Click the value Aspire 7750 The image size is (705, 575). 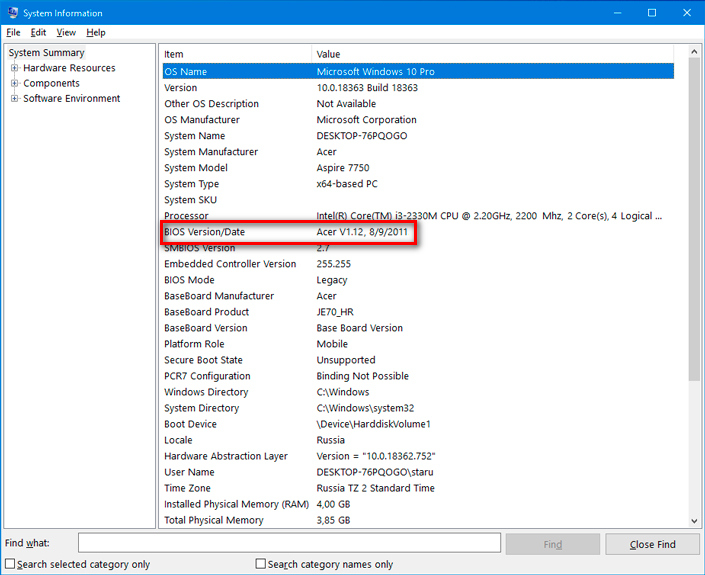coord(343,168)
